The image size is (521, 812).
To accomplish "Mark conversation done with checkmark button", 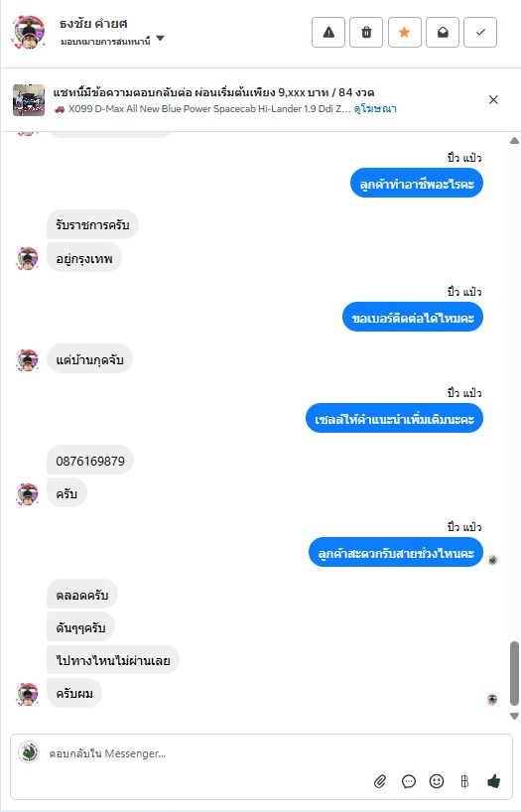I will pos(480,32).
